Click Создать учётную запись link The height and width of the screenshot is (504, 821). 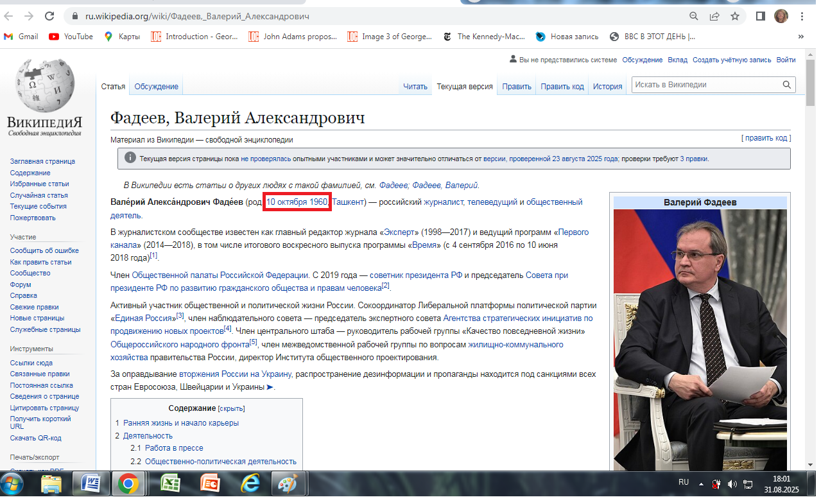tap(731, 60)
